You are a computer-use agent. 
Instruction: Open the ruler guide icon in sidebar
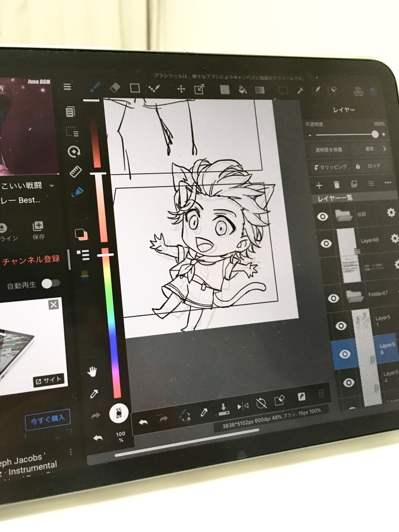click(x=76, y=172)
